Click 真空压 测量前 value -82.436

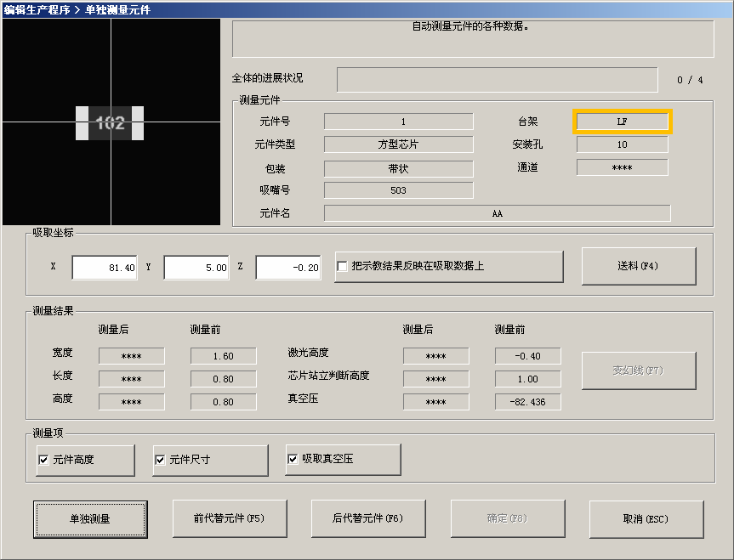(x=527, y=402)
